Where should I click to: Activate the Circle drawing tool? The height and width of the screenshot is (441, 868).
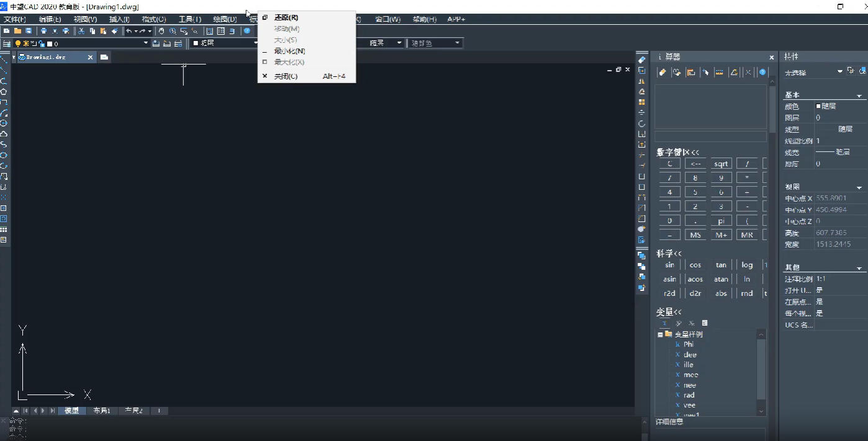4,123
